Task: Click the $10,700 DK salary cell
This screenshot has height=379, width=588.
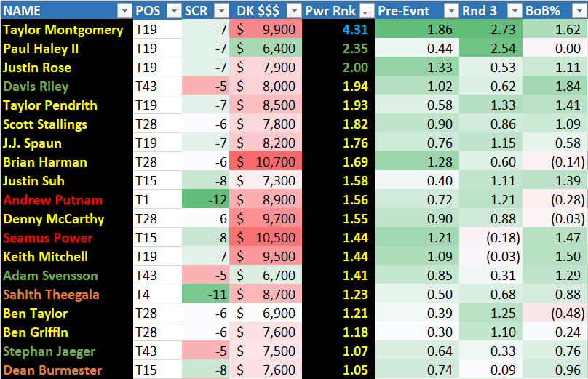Action: (266, 162)
